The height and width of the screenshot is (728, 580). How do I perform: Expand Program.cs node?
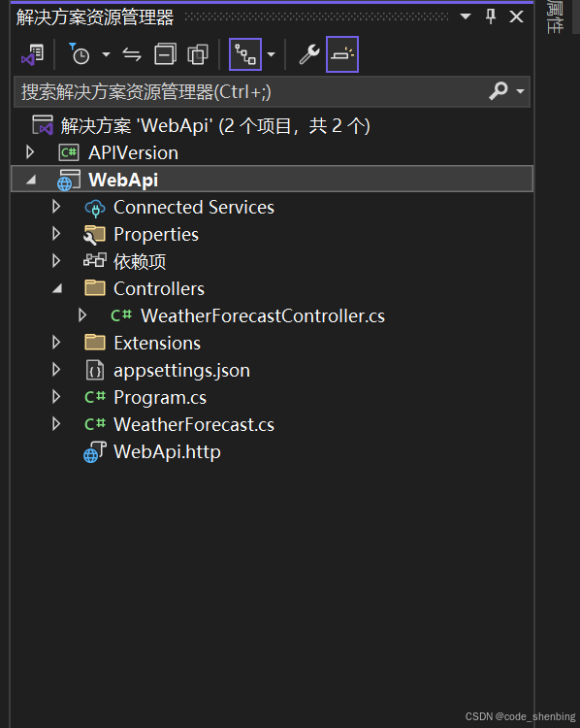56,397
